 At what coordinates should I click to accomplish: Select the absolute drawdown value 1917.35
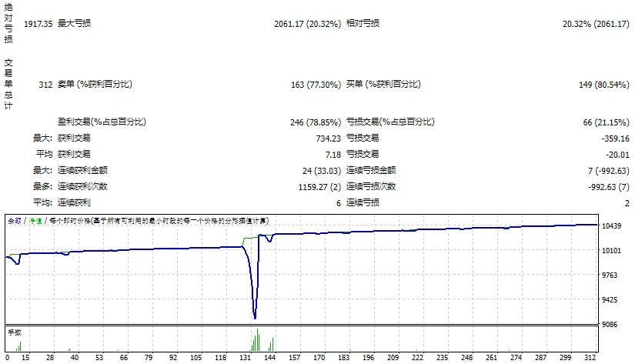coord(38,24)
